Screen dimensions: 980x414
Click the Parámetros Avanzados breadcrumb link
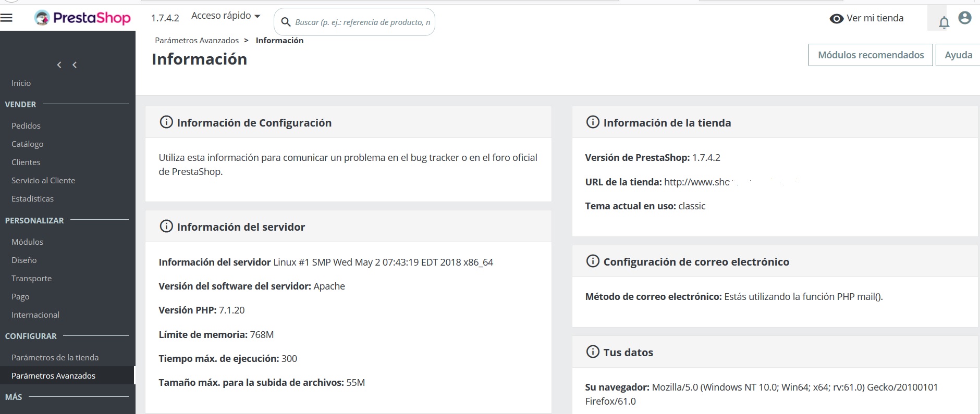pyautogui.click(x=197, y=41)
